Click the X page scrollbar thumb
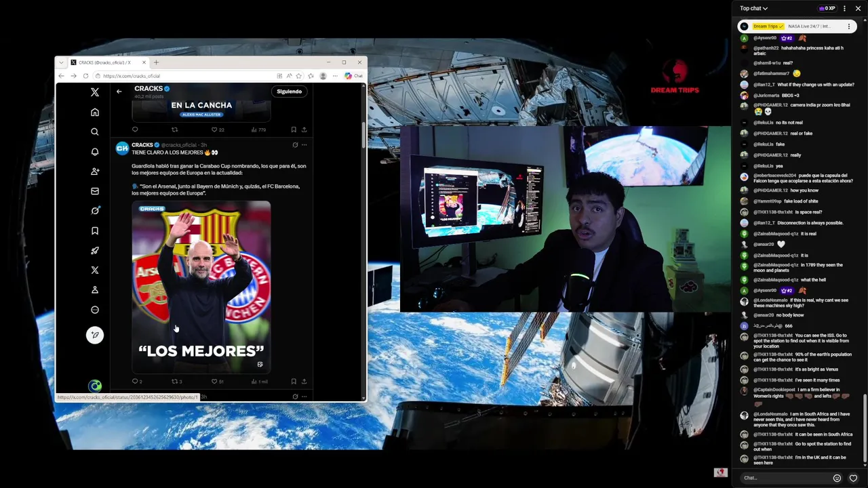The width and height of the screenshot is (868, 488). 363,136
